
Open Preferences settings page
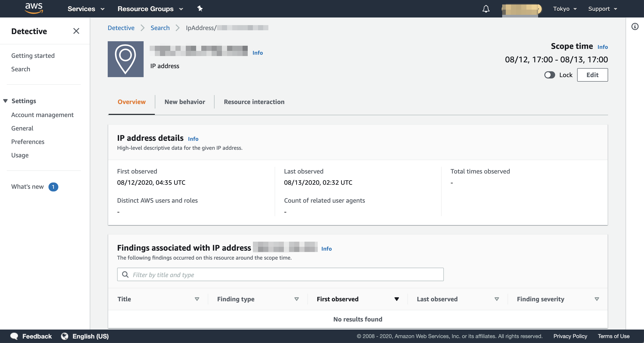[x=28, y=142]
